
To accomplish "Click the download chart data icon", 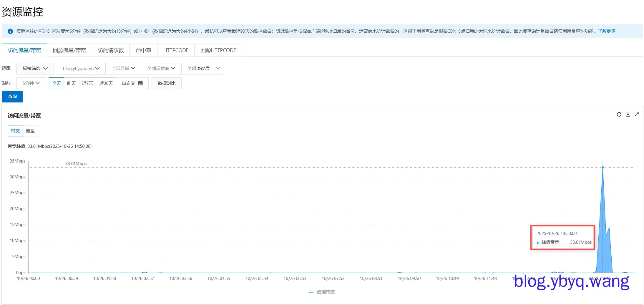I will coord(628,115).
